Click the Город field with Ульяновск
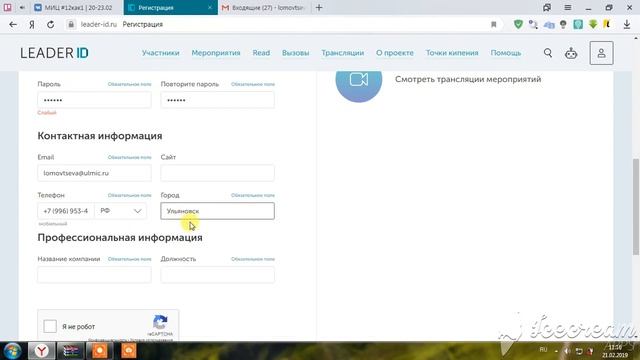The height and width of the screenshot is (360, 640). (x=218, y=211)
